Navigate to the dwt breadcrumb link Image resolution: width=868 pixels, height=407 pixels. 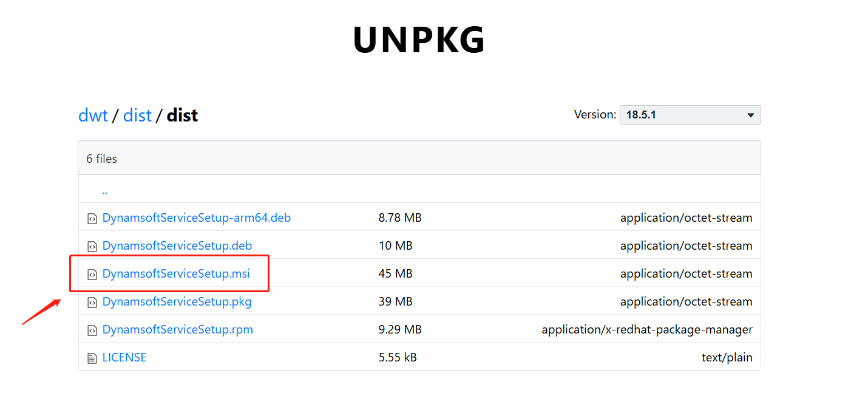point(93,115)
